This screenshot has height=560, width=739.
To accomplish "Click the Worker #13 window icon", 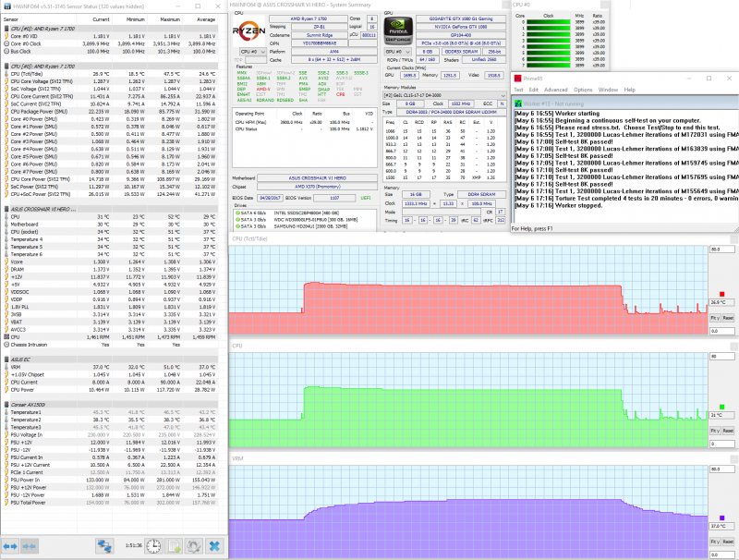I will tap(518, 103).
